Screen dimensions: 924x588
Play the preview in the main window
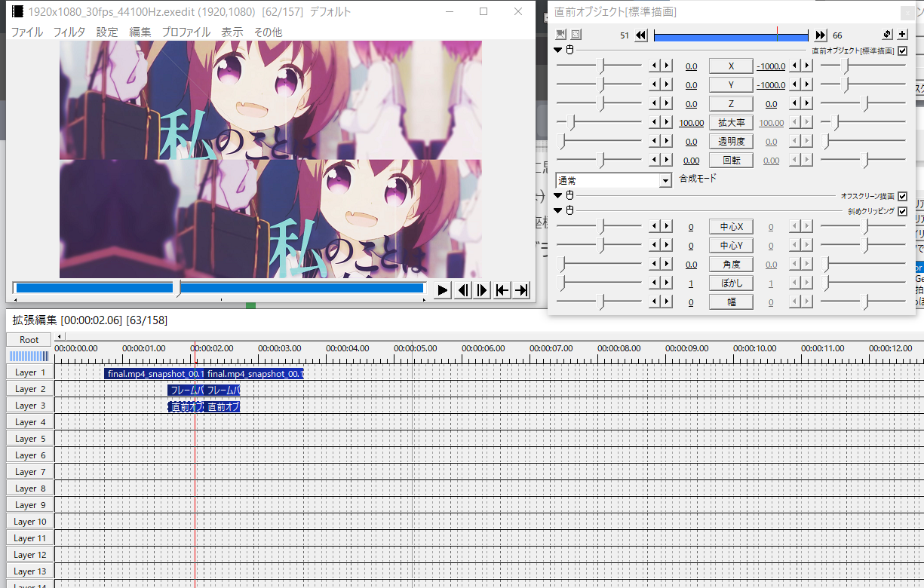tap(443, 290)
